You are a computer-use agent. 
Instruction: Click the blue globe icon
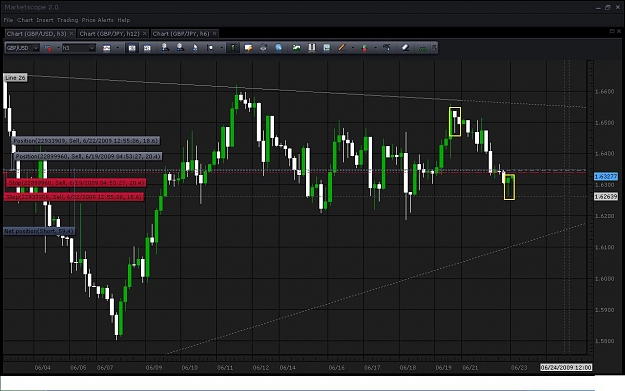click(x=278, y=48)
